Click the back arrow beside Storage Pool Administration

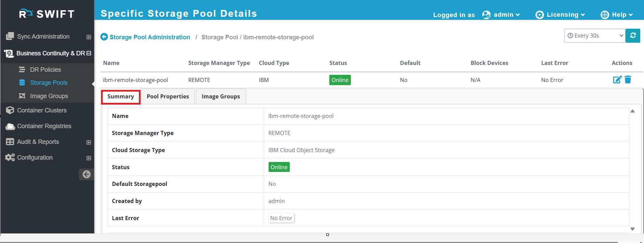104,37
